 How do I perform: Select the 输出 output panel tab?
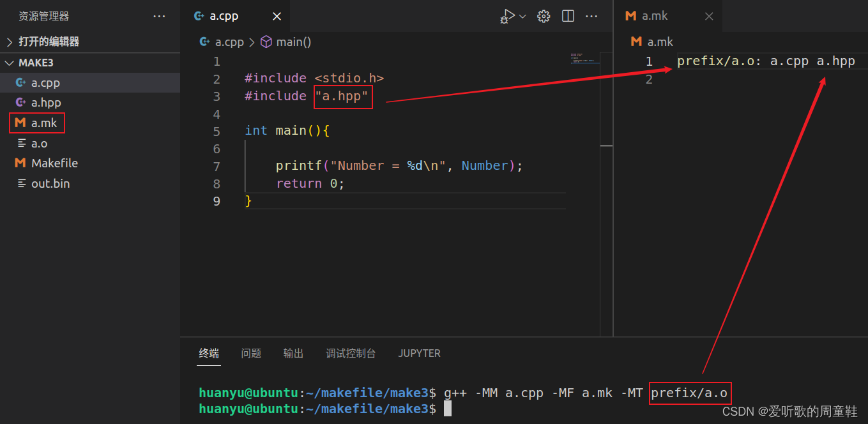tap(293, 353)
